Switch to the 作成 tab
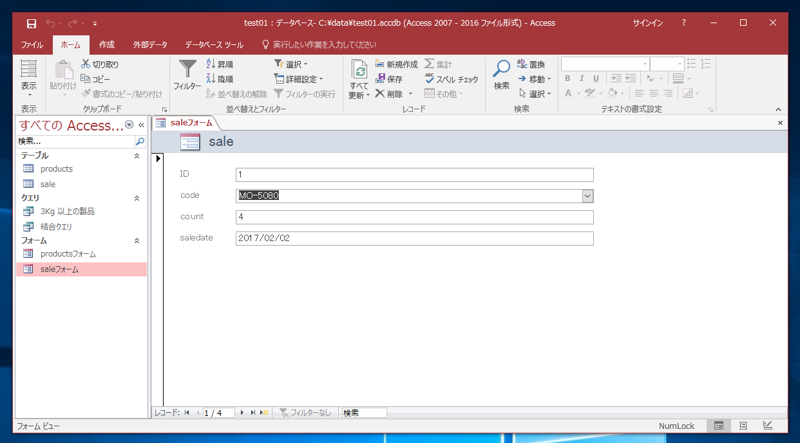Screen dimensions: 800x443 coord(107,45)
